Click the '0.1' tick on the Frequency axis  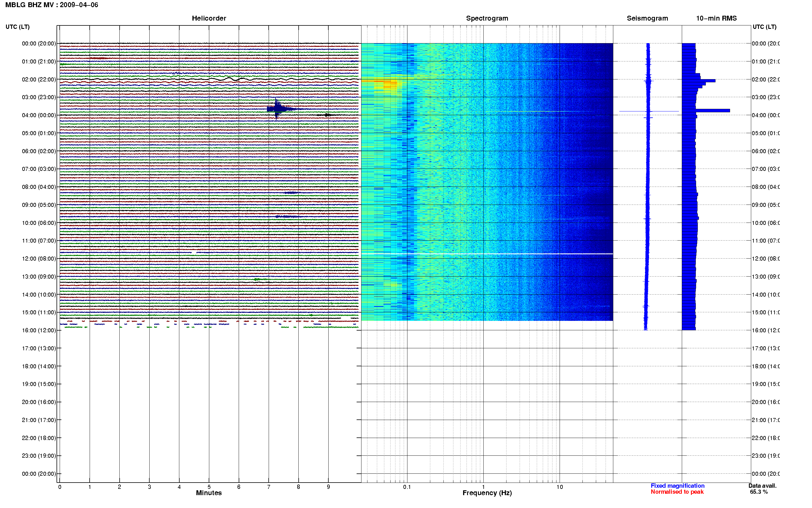407,487
